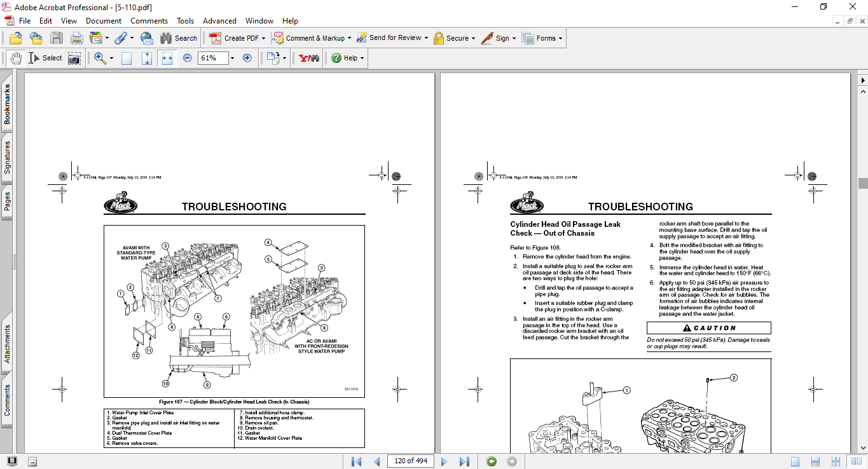The height and width of the screenshot is (469, 868).
Task: Show the Signatures side panel tab
Action: click(x=7, y=158)
